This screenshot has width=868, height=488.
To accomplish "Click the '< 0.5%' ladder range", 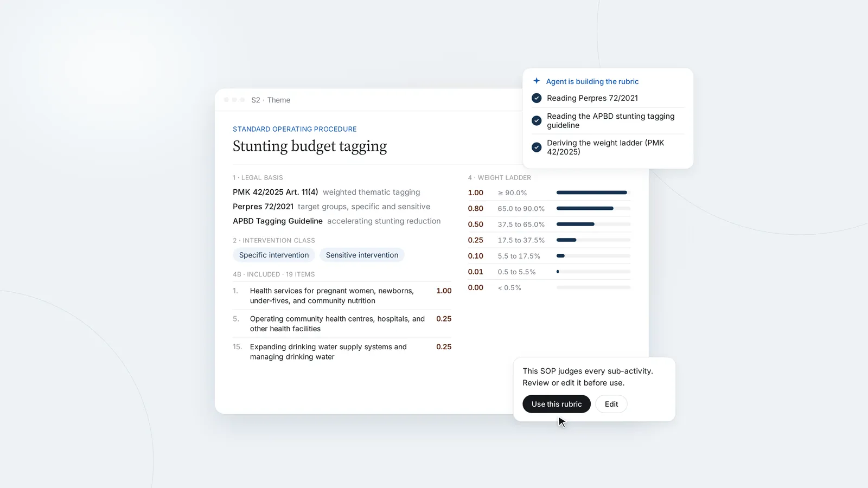I will tap(509, 287).
